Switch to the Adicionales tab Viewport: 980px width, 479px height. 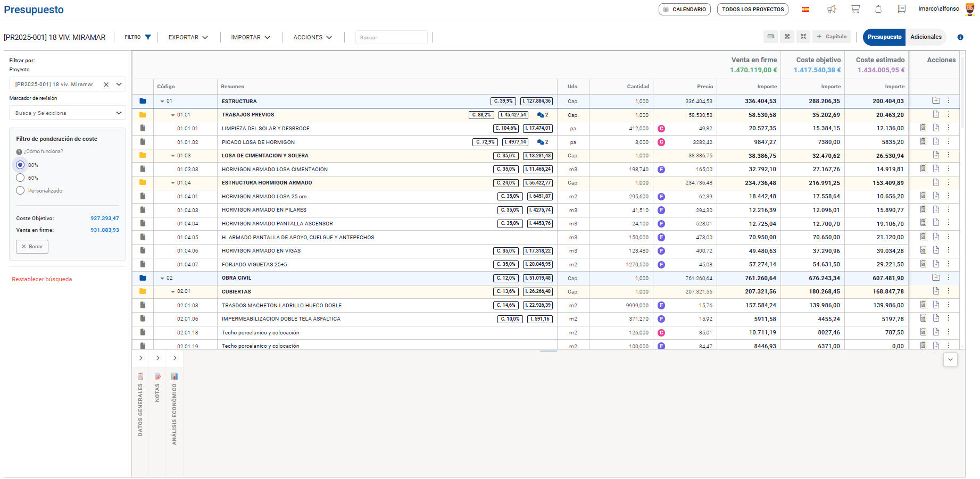tap(926, 37)
